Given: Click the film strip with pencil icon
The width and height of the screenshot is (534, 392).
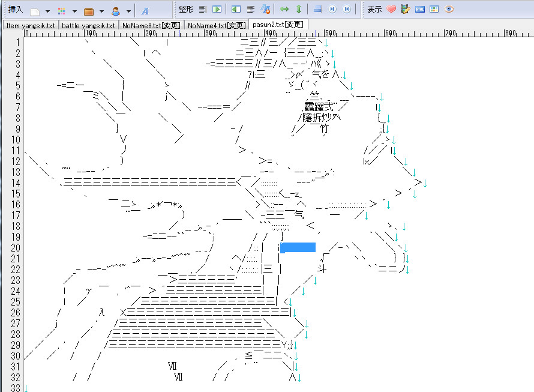Looking at the screenshot, I should [406, 10].
